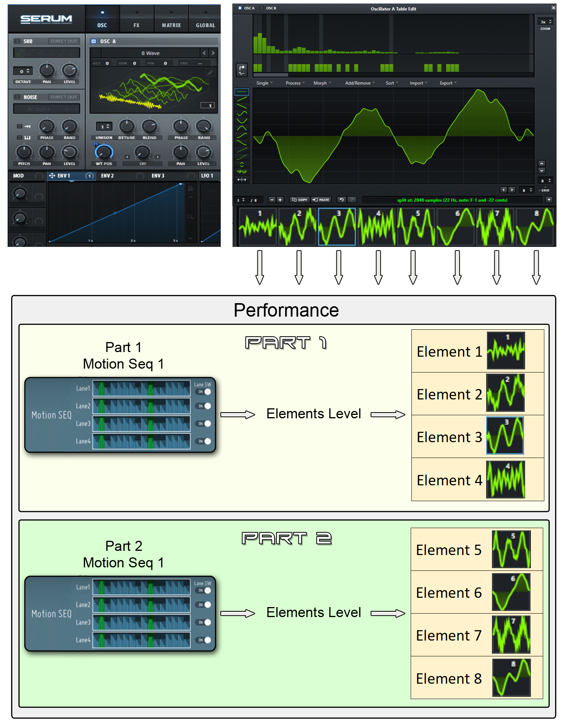Click NOISE DIRECT OUT button
The image size is (564, 728).
point(64,97)
